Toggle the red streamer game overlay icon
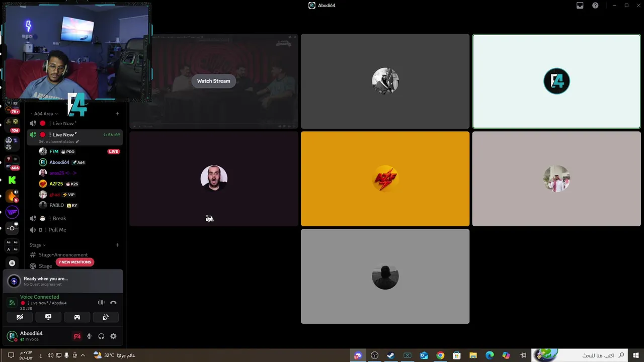This screenshot has height=362, width=644. [x=77, y=336]
